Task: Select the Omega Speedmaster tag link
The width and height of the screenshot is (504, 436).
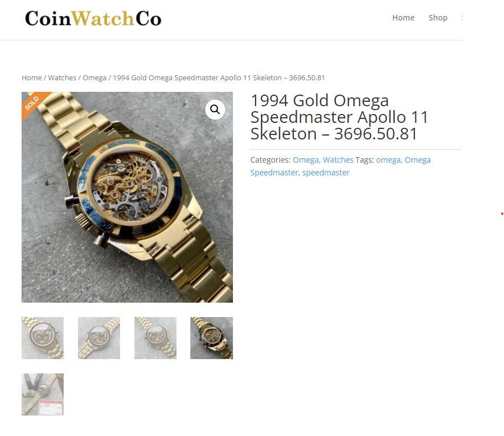Action: (340, 166)
